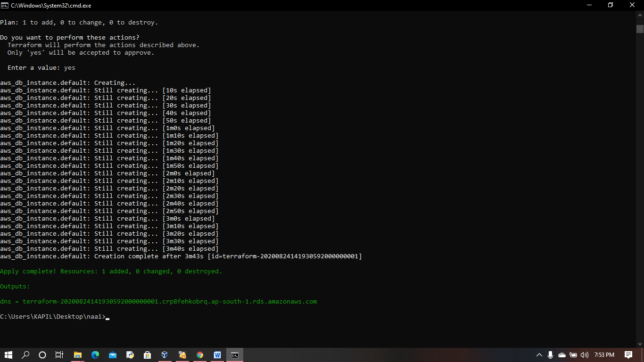This screenshot has height=362, width=644.
Task: Open the Mail app icon
Action: point(113,355)
